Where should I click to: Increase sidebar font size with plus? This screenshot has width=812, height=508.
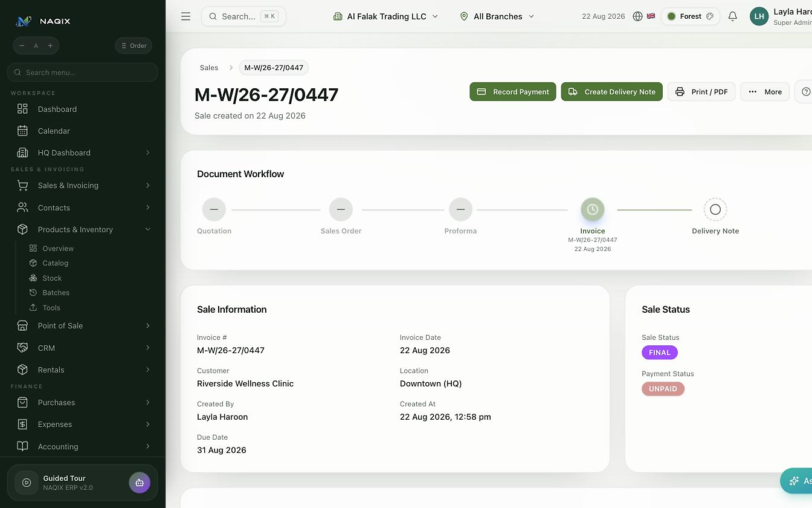click(x=50, y=45)
